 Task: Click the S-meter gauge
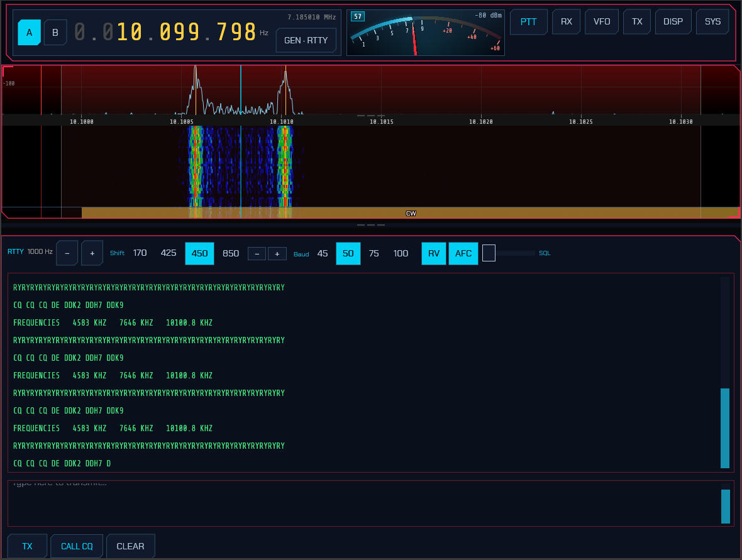(x=426, y=33)
